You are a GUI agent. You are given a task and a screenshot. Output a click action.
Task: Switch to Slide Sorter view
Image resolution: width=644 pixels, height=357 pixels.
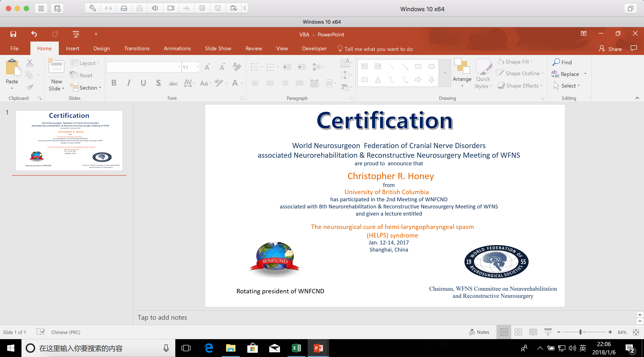[x=518, y=332]
